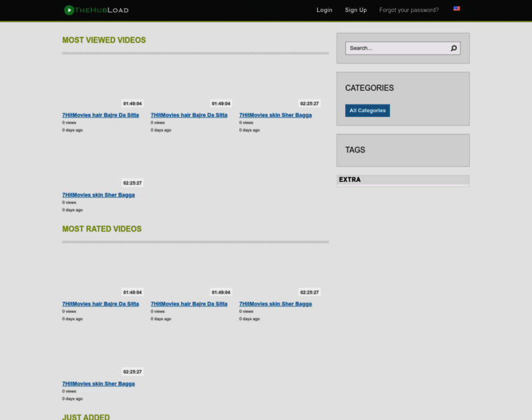Open first Bajre Da Sitta link in Most Viewed

click(100, 115)
